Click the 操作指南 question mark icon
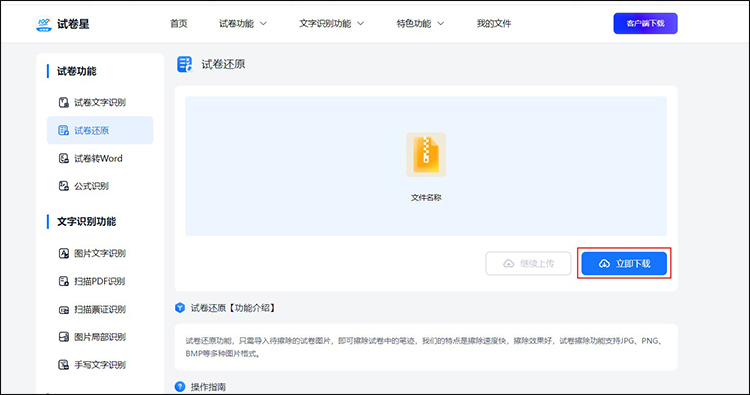Image resolution: width=750 pixels, height=395 pixels. [x=180, y=386]
